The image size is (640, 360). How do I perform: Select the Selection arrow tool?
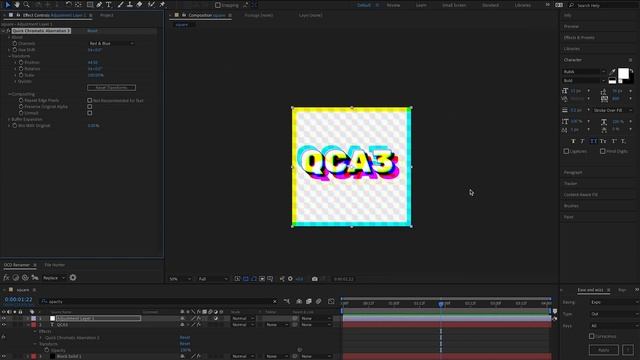[7, 4]
